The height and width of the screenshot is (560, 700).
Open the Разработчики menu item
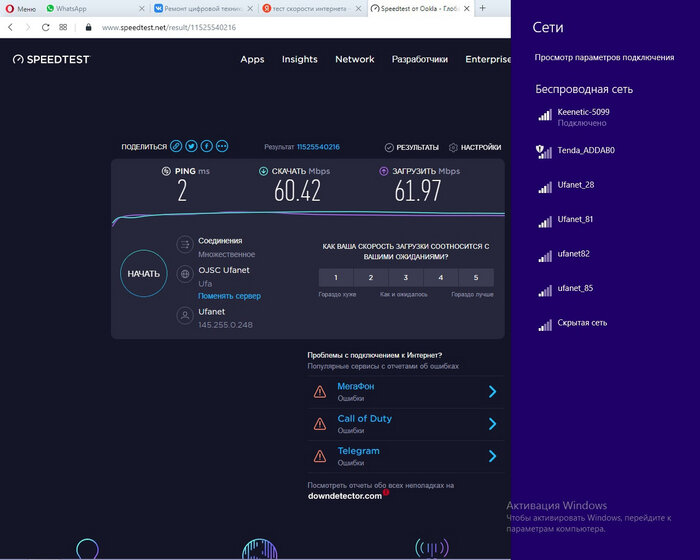[420, 59]
